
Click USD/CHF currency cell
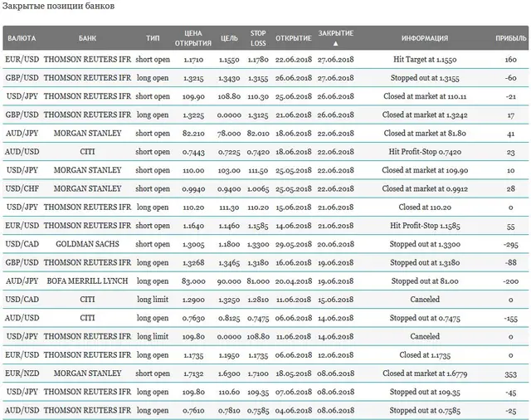pyautogui.click(x=22, y=188)
